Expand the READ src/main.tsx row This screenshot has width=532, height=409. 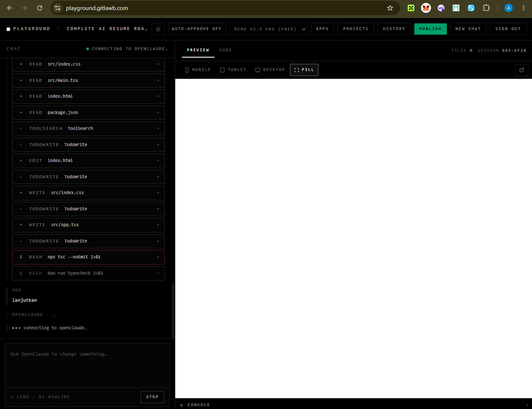pos(88,80)
